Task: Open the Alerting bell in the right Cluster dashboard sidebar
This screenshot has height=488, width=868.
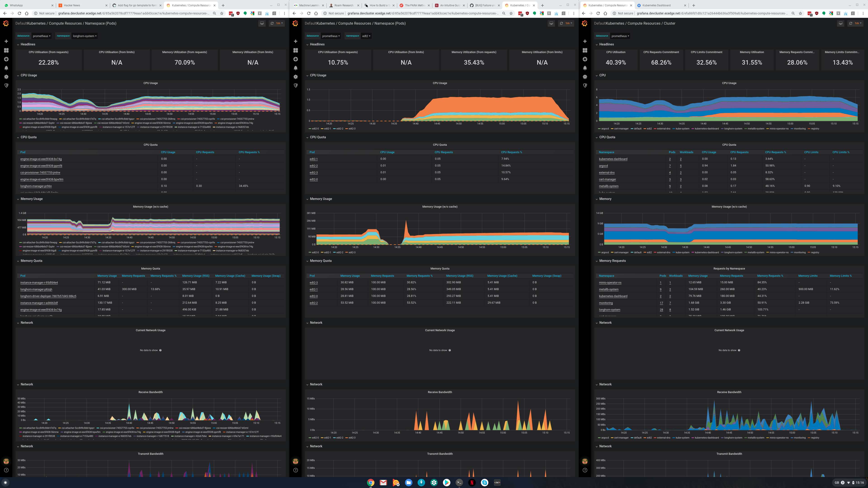Action: (x=585, y=68)
